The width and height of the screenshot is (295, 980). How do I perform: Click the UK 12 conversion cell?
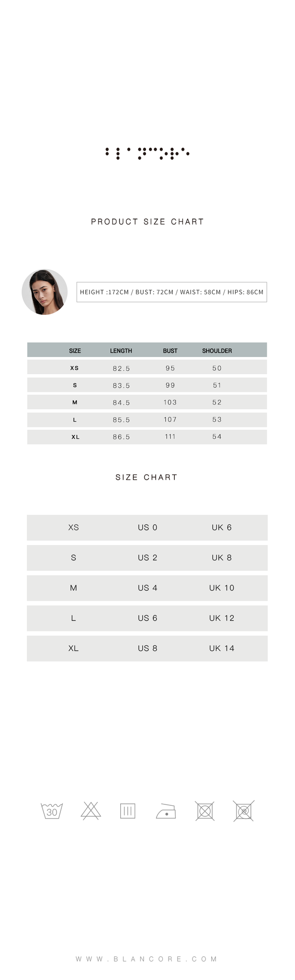(222, 618)
